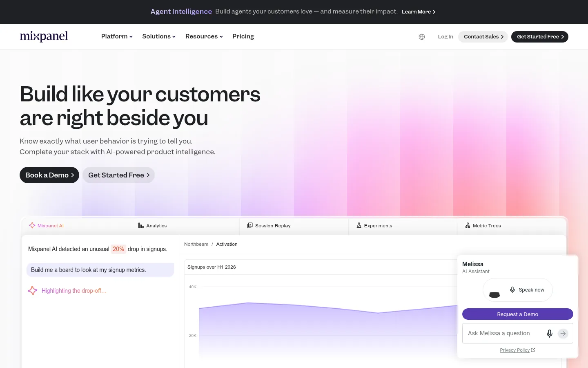This screenshot has width=588, height=368.
Task: Click the Activation breadcrumb
Action: (x=227, y=244)
